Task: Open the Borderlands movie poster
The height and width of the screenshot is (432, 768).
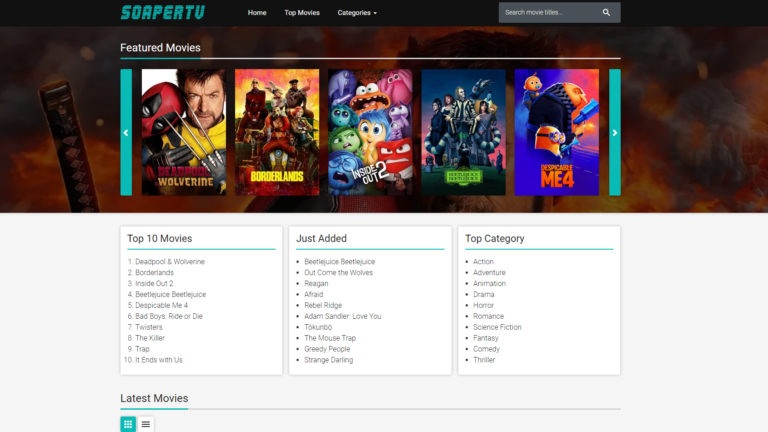Action: click(277, 132)
